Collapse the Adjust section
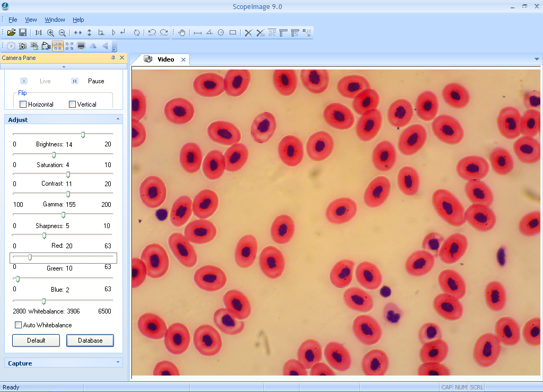 [x=118, y=120]
